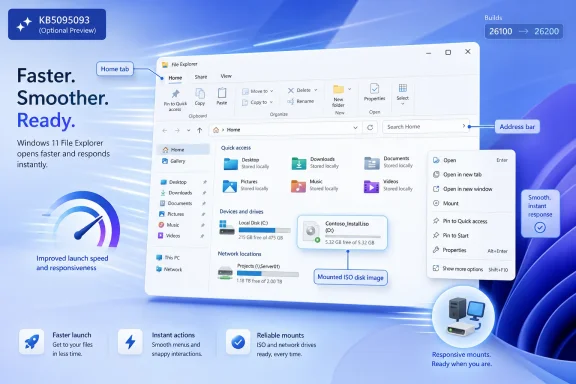This screenshot has width=576, height=384.
Task: Choose Properties in the context menu
Action: point(470,250)
